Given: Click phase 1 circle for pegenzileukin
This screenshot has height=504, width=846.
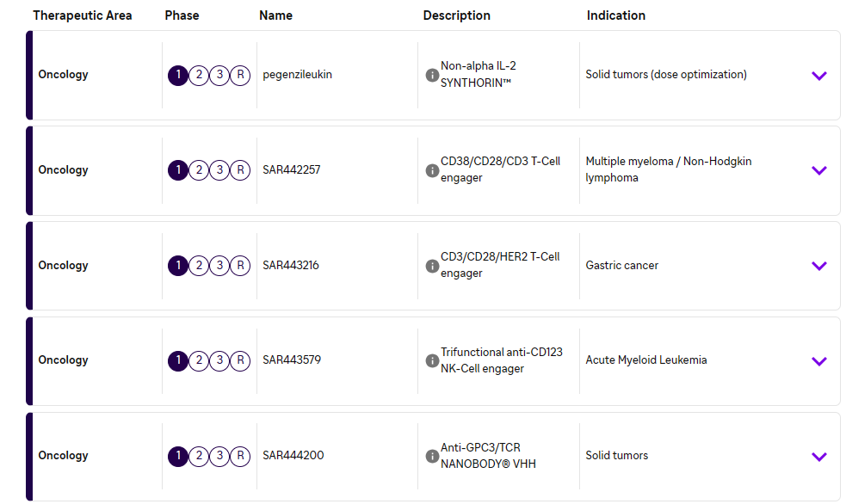Looking at the screenshot, I should coord(178,75).
